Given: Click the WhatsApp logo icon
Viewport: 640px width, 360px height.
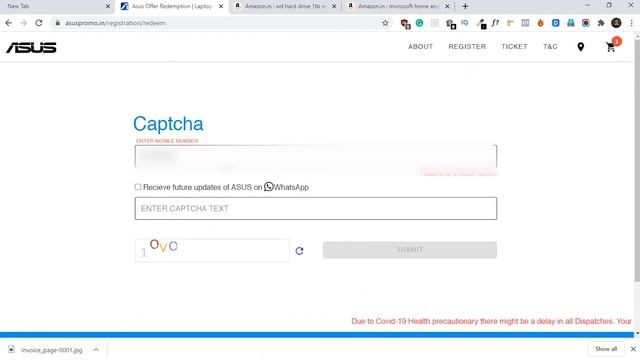Looking at the screenshot, I should coord(269,187).
